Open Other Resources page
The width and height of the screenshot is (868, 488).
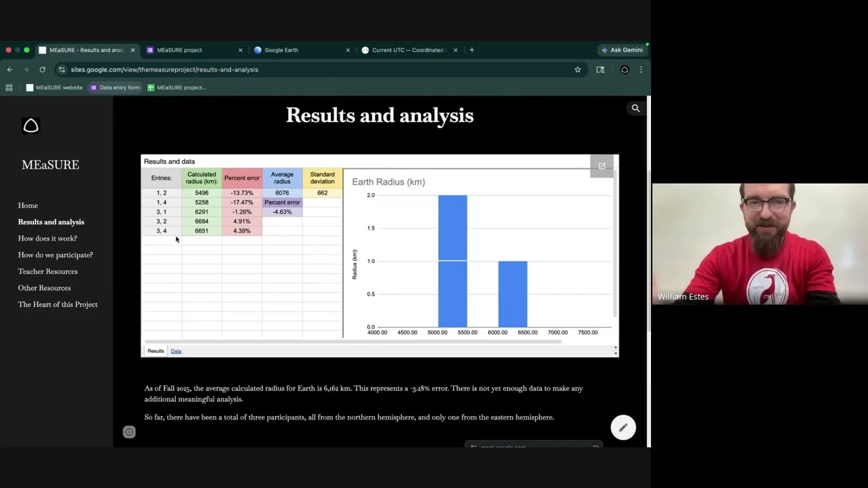click(44, 288)
